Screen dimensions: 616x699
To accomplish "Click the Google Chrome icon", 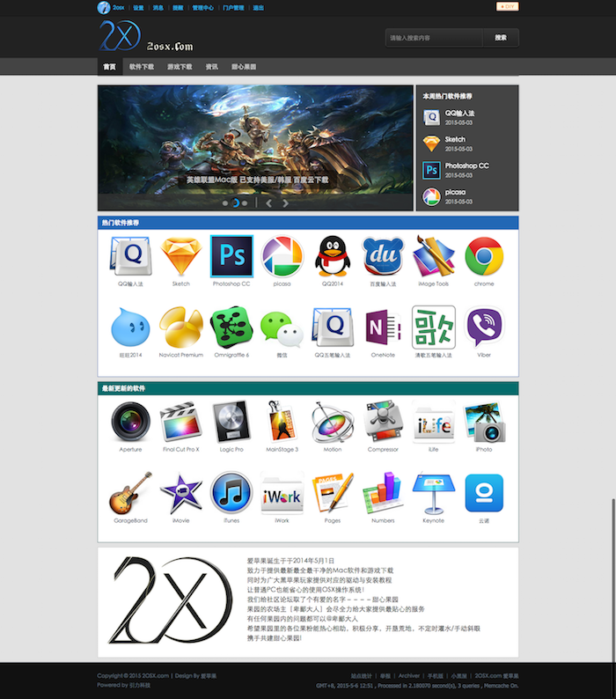I will coord(484,257).
